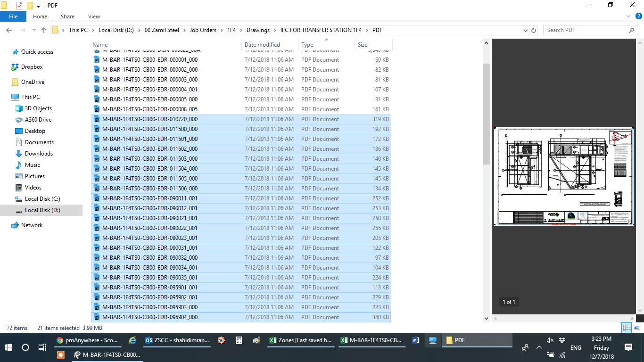This screenshot has width=644, height=362.
Task: Click the Job Orders breadcrumb link
Action: tap(203, 30)
